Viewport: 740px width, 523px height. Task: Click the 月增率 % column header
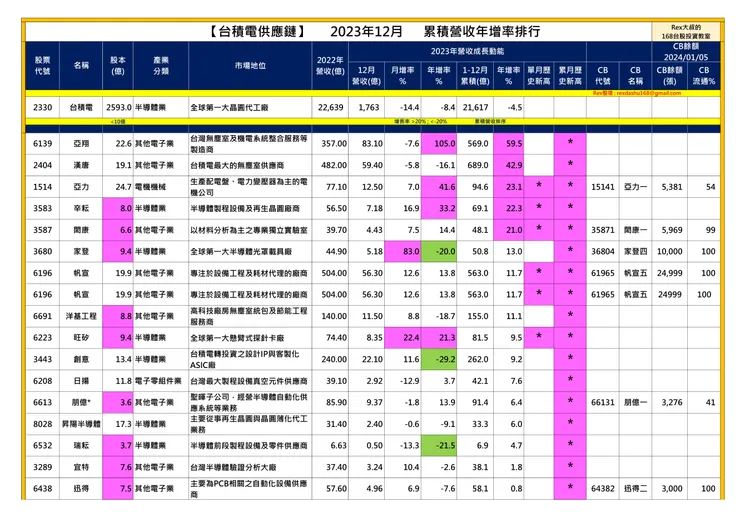pyautogui.click(x=403, y=76)
